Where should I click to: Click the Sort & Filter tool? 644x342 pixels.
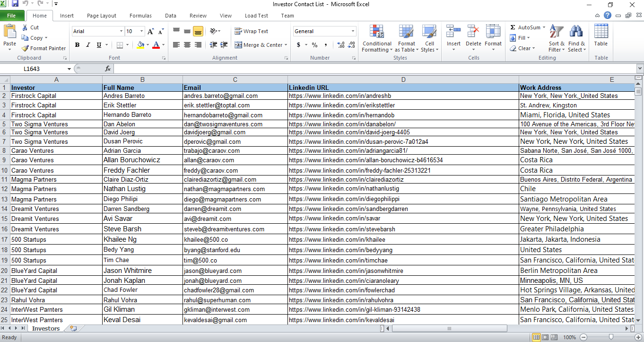[557, 39]
